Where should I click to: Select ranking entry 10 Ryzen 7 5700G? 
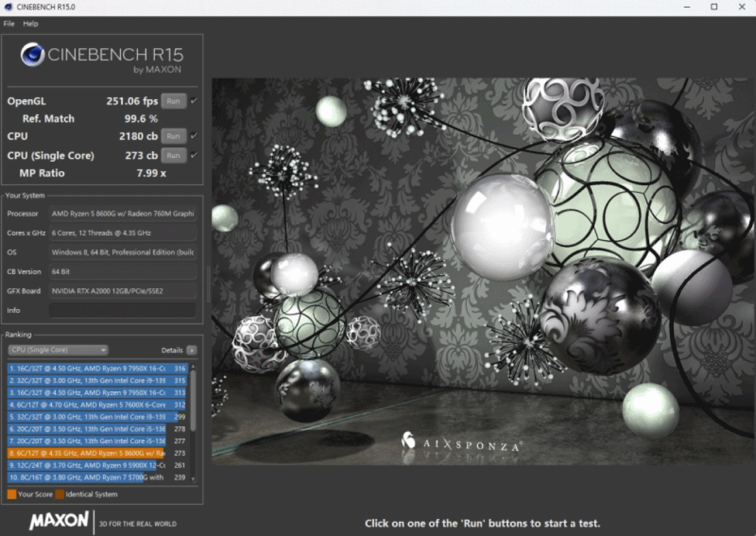98,477
